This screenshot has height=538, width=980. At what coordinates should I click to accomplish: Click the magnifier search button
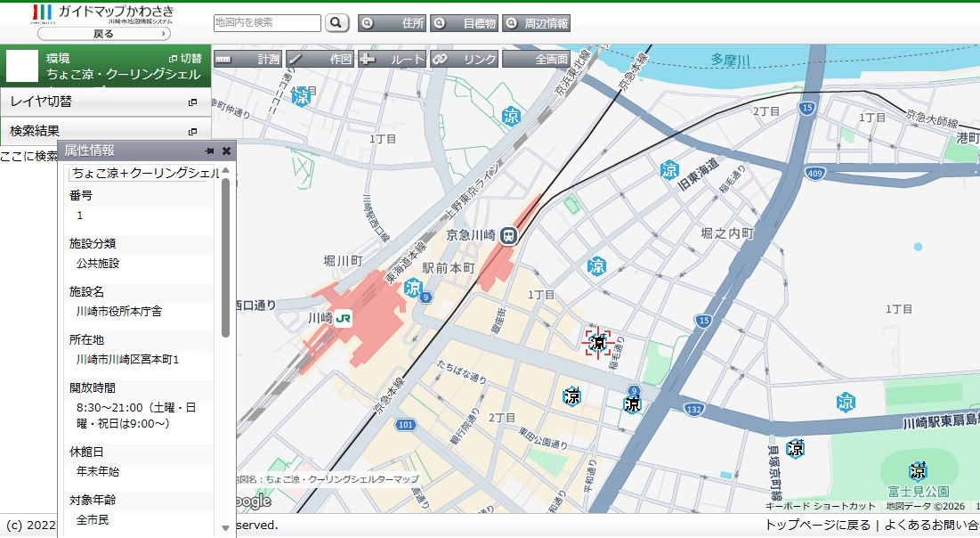tap(336, 23)
